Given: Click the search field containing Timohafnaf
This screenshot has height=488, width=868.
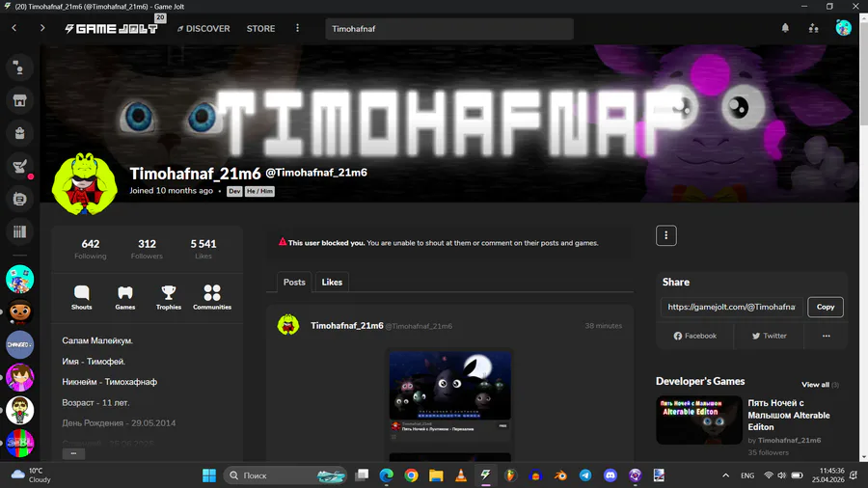Looking at the screenshot, I should click(x=449, y=29).
